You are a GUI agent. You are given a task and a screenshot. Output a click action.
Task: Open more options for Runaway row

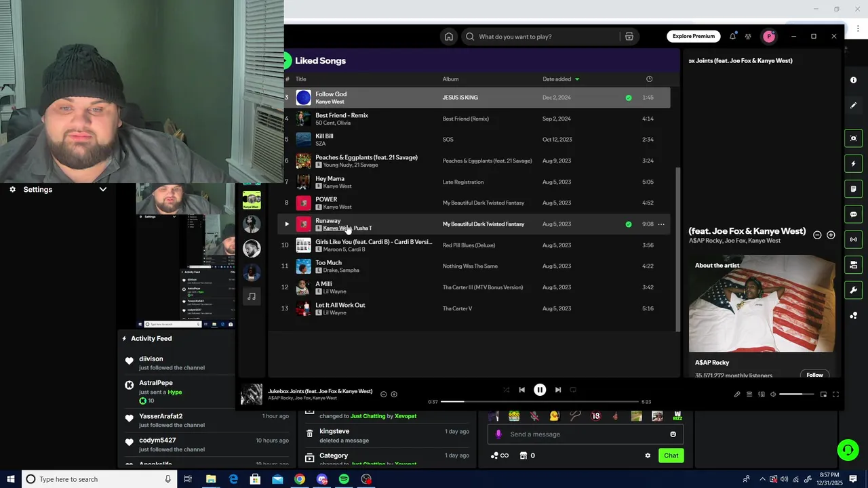click(661, 224)
